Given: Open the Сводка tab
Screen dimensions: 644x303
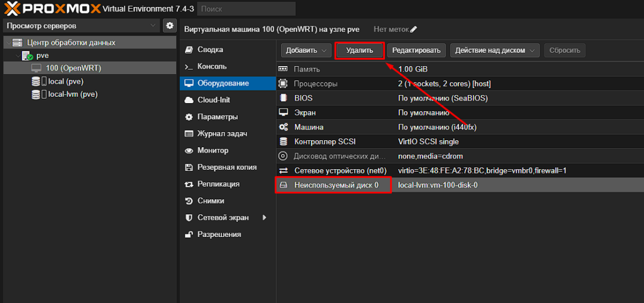Looking at the screenshot, I should 228,50.
